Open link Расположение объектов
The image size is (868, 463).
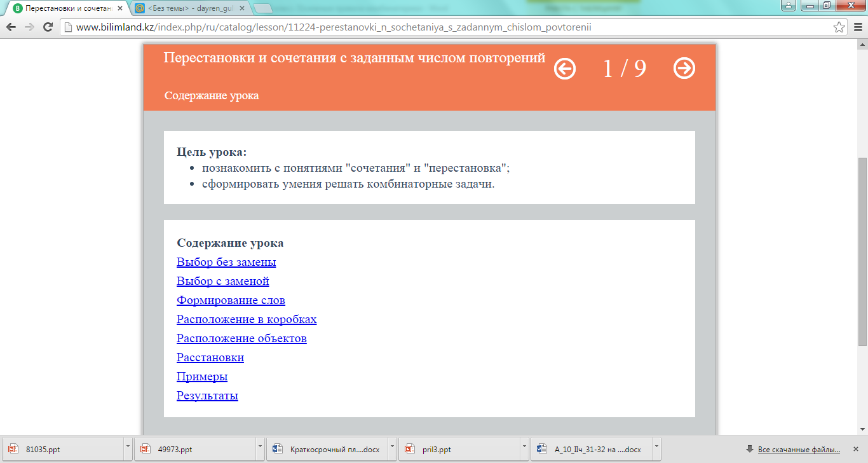point(241,338)
